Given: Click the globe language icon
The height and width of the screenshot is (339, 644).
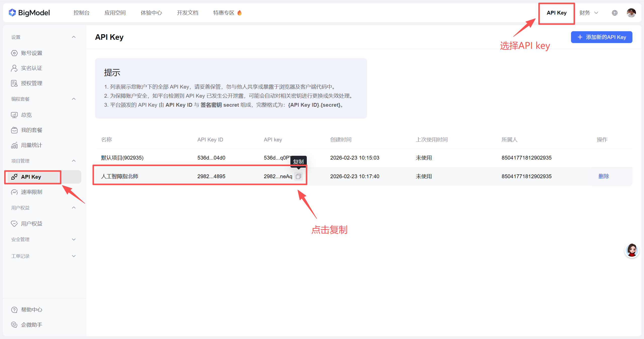Looking at the screenshot, I should [x=615, y=13].
